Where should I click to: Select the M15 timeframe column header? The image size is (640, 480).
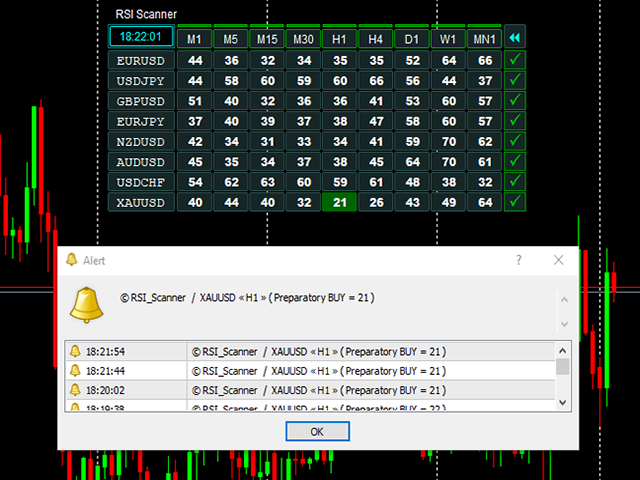[267, 38]
